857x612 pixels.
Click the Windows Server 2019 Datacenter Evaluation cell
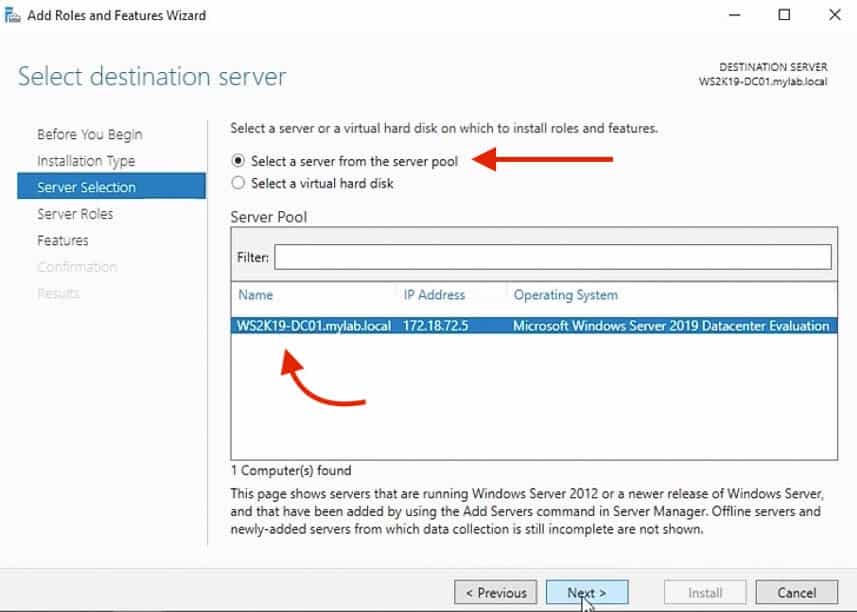(671, 326)
